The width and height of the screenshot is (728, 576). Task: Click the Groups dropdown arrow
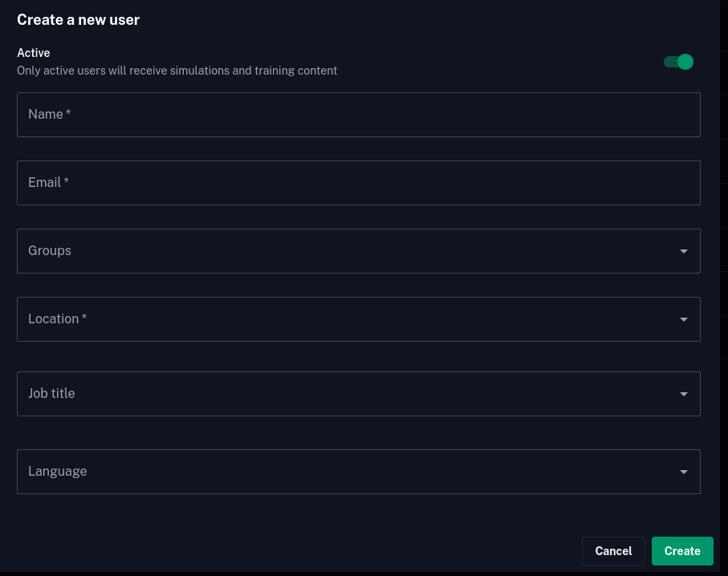click(x=683, y=251)
